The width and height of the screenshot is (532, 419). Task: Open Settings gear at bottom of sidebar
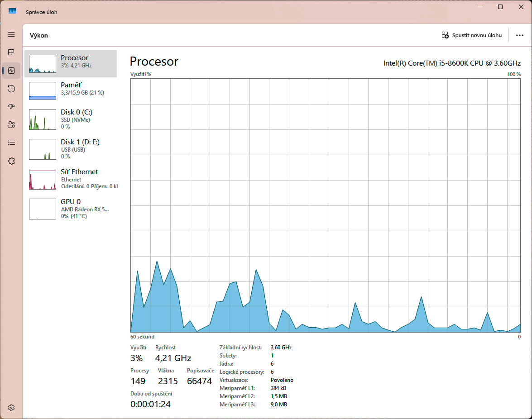(11, 408)
